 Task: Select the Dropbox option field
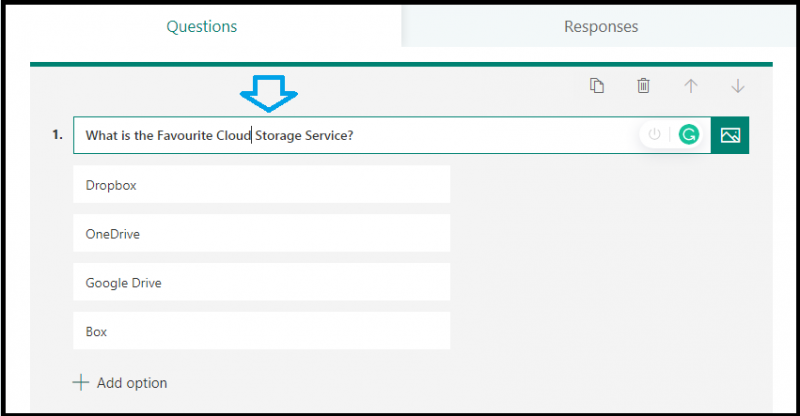click(x=261, y=185)
